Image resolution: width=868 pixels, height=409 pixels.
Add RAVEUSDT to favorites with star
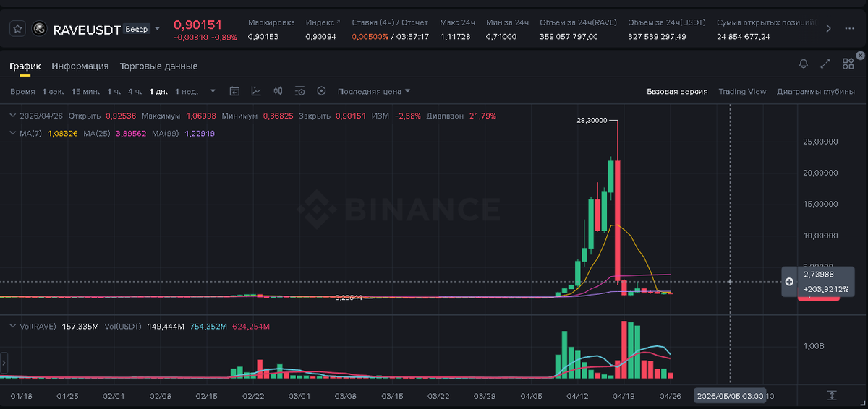tap(18, 29)
